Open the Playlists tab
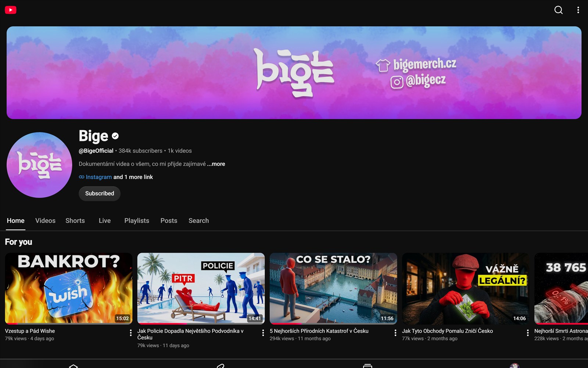This screenshot has width=588, height=368. [137, 221]
